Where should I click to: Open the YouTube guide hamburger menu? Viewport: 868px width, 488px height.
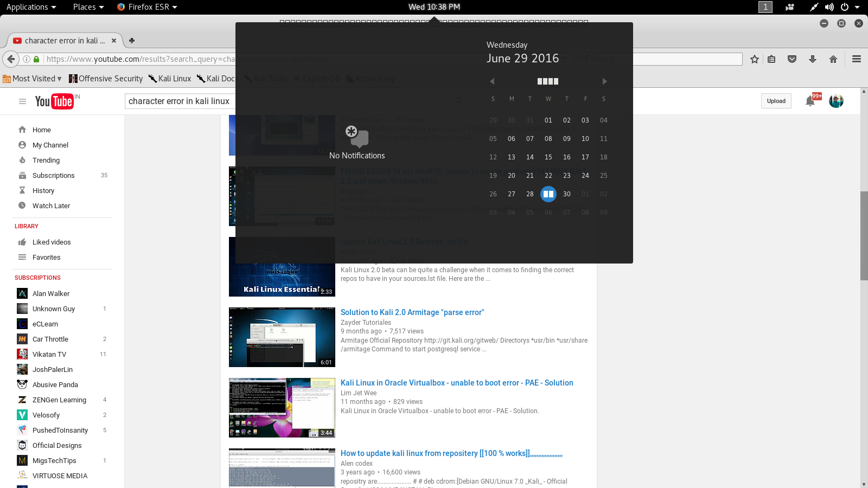(x=22, y=101)
